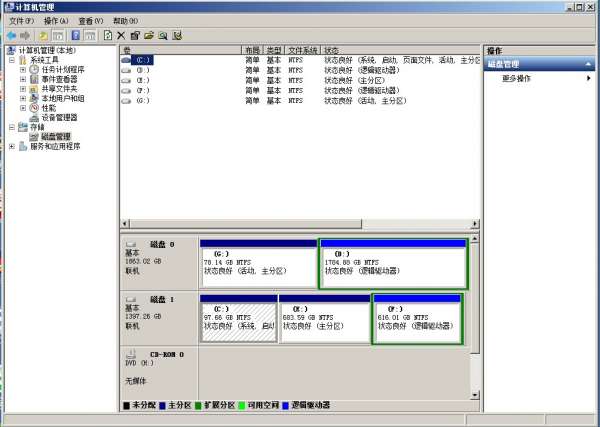Click the 本地用户和组 icon in tree
This screenshot has width=600, height=427.
(34, 98)
